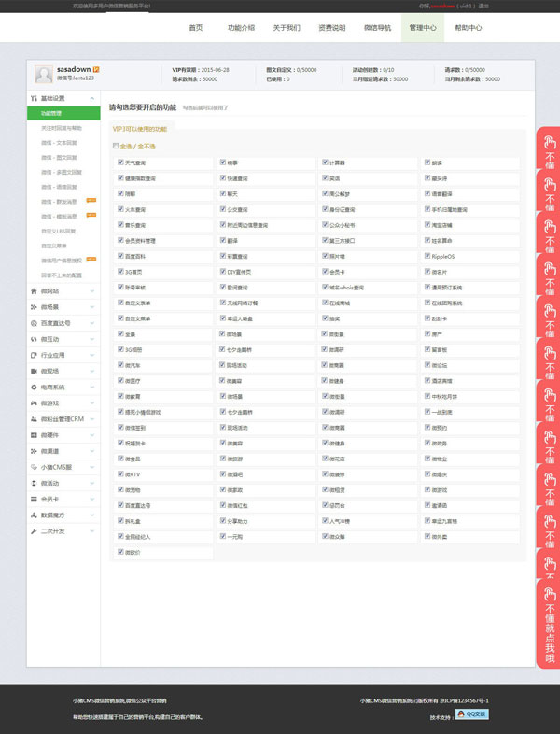The width and height of the screenshot is (560, 734).
Task: Uncheck the DIY宣传页 checkbox
Action: pos(223,272)
